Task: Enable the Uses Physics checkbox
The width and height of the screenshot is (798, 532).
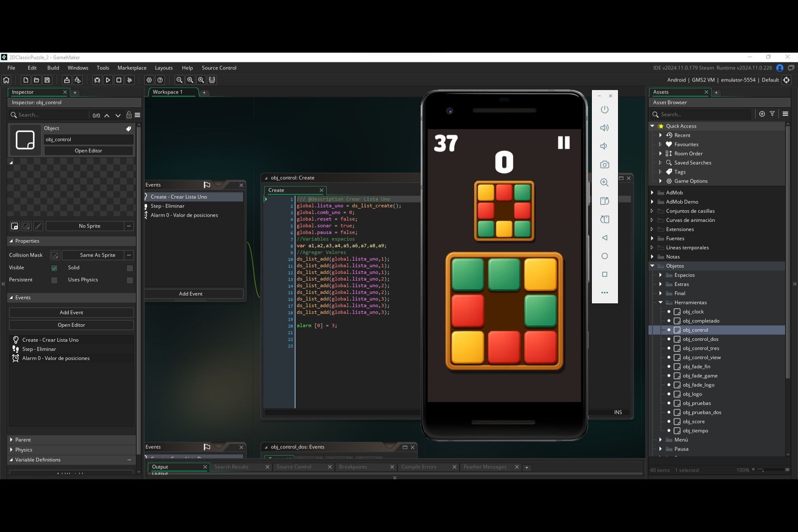Action: coord(130,280)
